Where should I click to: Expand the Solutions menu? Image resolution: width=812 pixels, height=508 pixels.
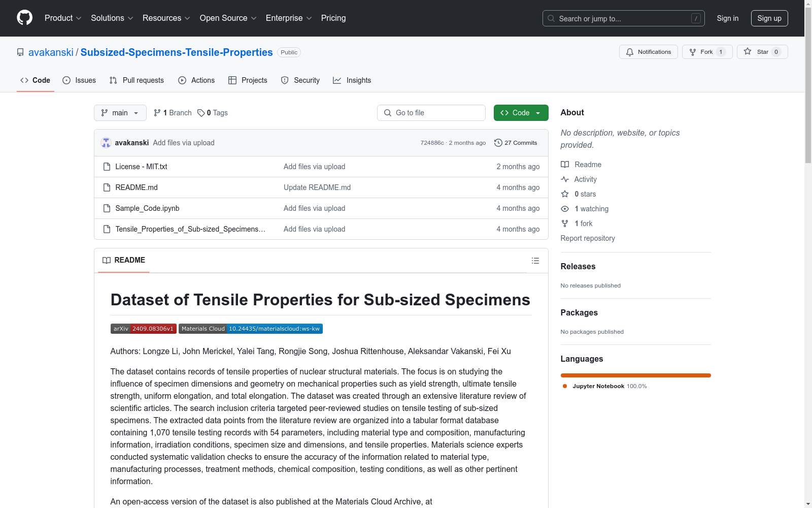(x=112, y=18)
